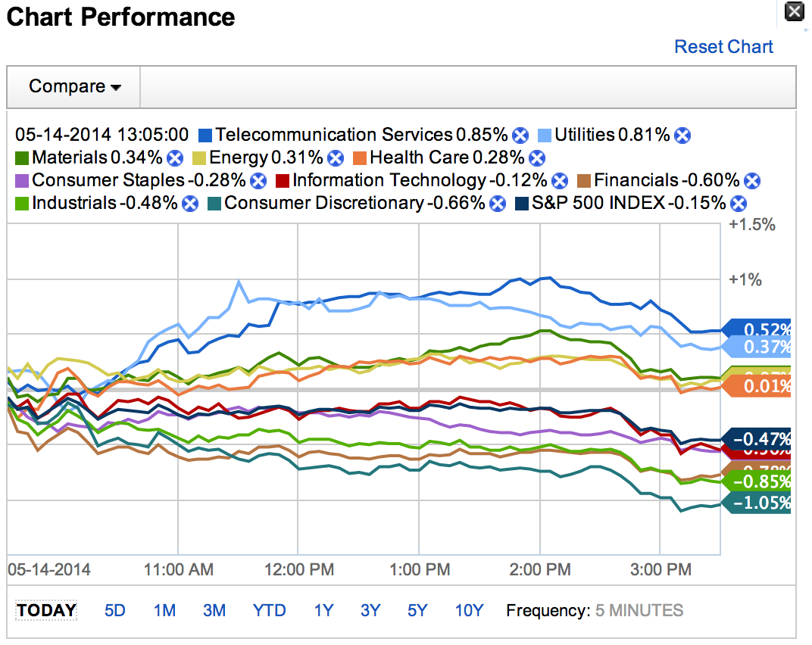
Task: Remove S&P 500 INDEX series
Action: pos(738,204)
